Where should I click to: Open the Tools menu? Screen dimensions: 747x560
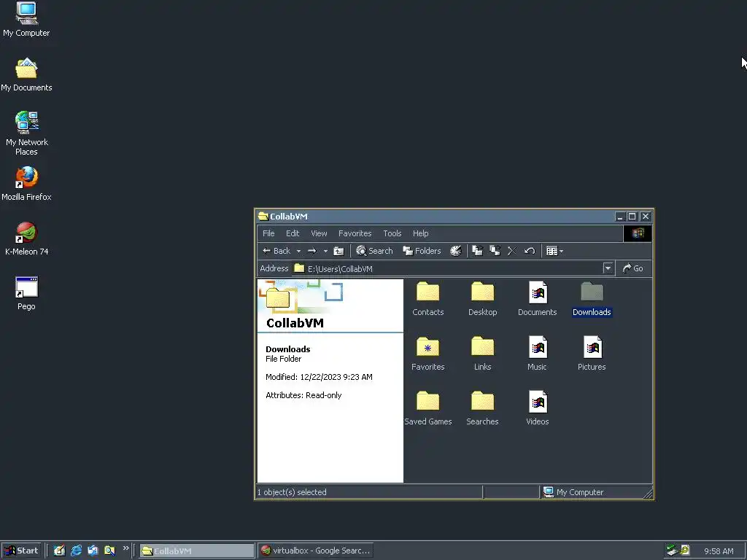(392, 233)
